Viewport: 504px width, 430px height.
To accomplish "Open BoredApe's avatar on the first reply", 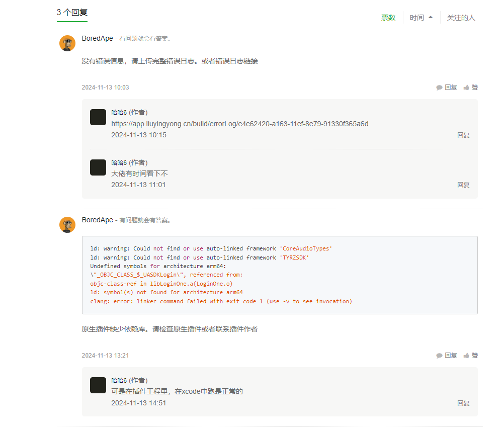I will click(x=67, y=43).
